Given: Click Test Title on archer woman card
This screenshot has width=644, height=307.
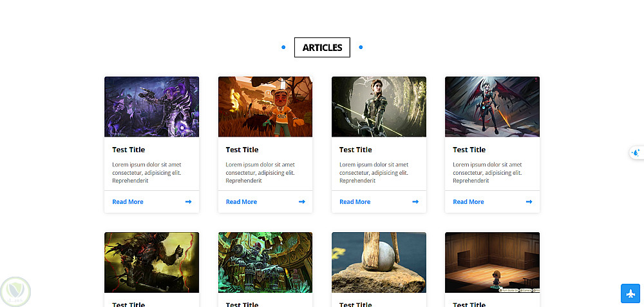Looking at the screenshot, I should point(355,150).
